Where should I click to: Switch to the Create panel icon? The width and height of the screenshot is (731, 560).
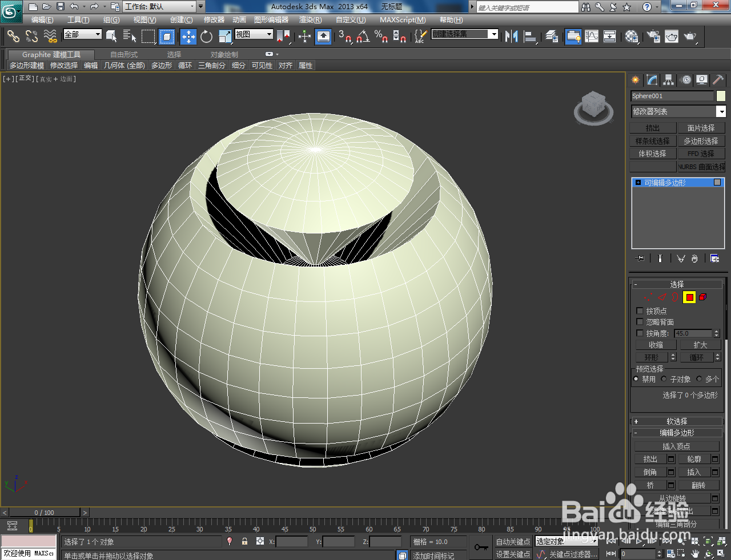(x=635, y=80)
